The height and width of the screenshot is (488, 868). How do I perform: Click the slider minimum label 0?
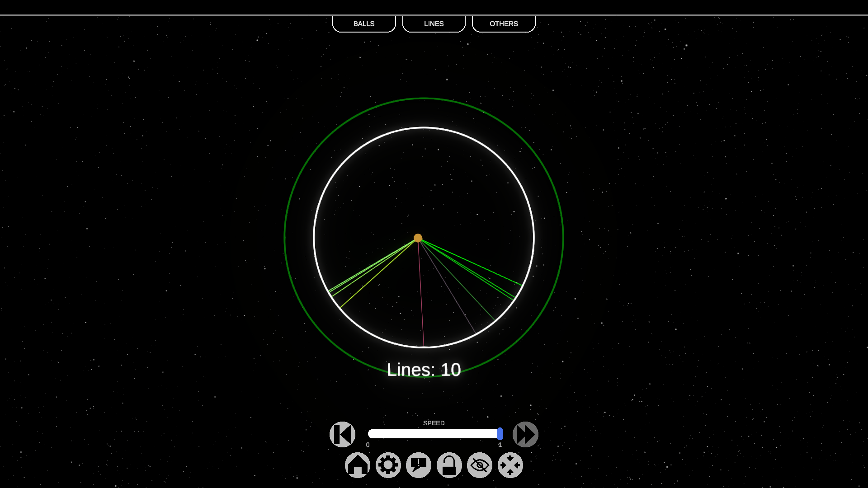[368, 445]
